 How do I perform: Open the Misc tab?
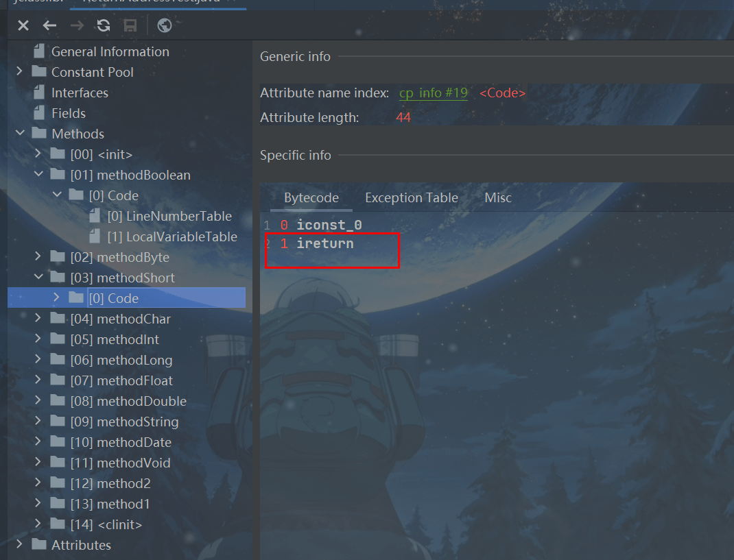tap(498, 197)
